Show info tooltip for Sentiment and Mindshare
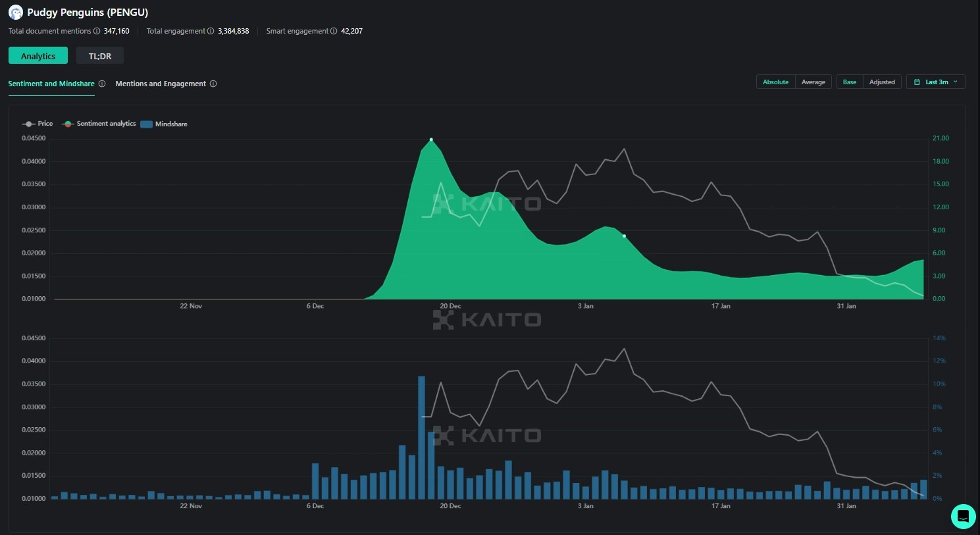This screenshot has height=535, width=980. [102, 84]
